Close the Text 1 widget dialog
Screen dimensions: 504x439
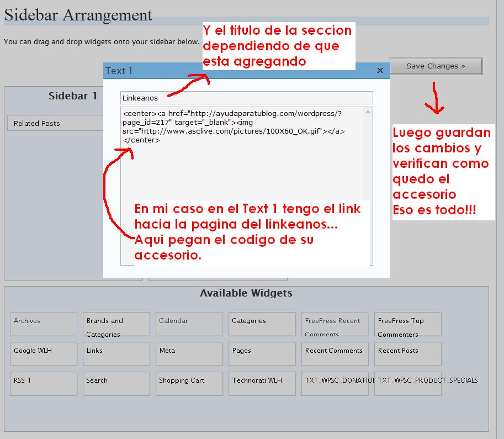[x=380, y=71]
